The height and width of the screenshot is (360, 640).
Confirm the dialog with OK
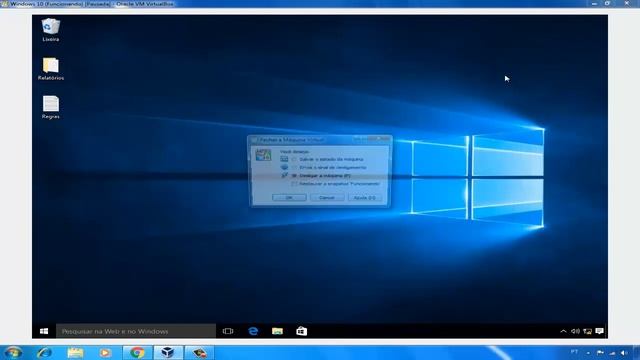289,198
